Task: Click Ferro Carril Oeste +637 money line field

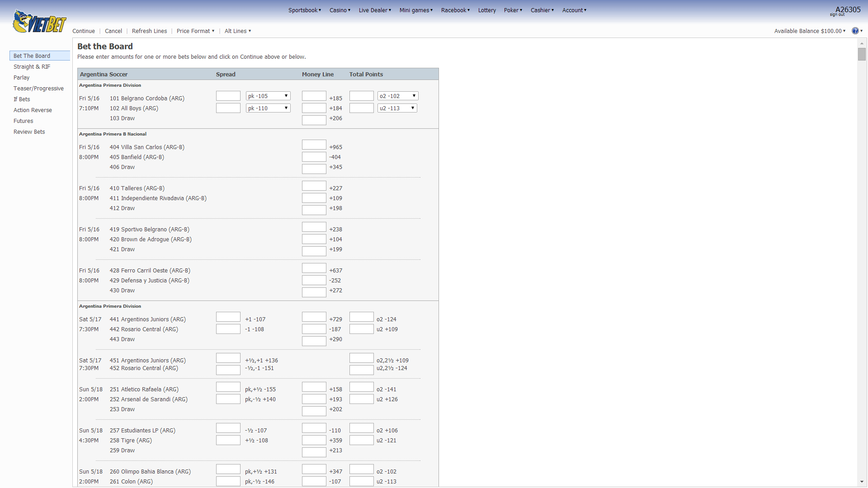Action: point(314,268)
